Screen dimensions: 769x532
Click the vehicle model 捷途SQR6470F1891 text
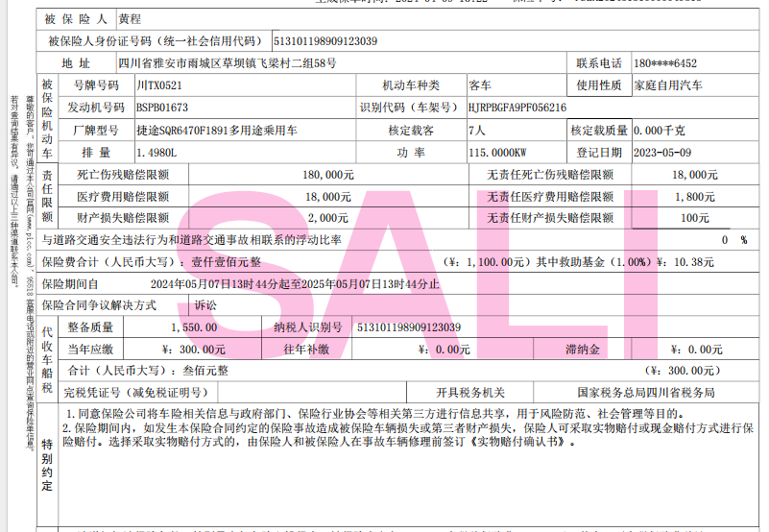(x=216, y=130)
